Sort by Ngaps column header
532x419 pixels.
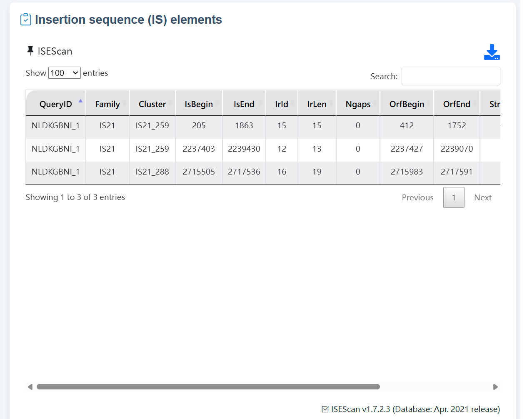coord(358,104)
